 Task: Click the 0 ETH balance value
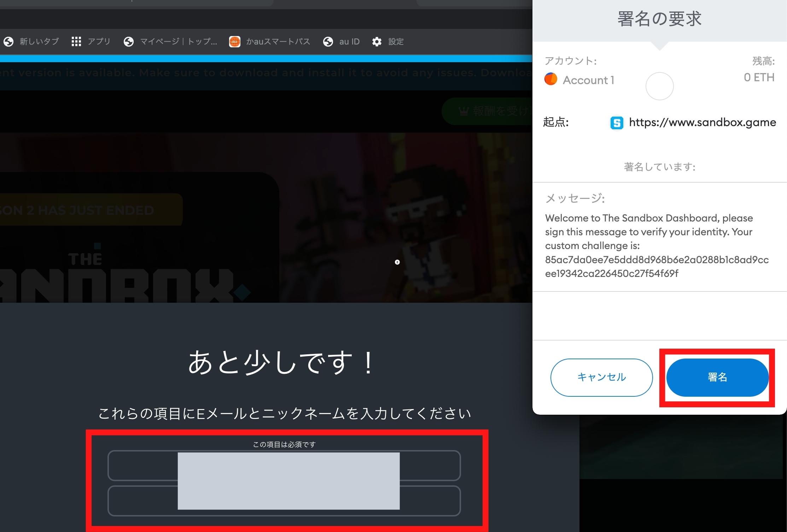coord(759,77)
